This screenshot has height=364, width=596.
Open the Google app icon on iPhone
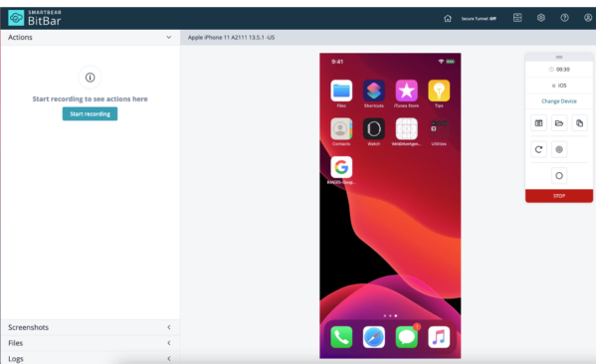point(341,167)
